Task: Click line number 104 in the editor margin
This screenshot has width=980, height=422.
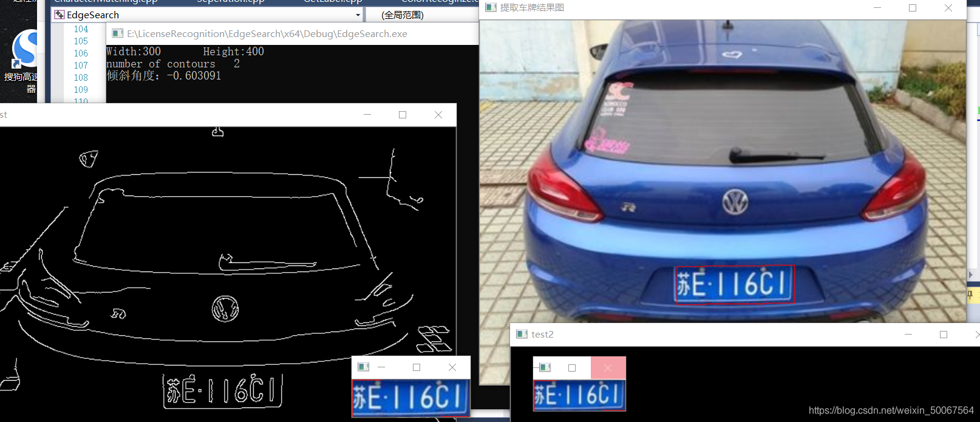Action: point(81,29)
